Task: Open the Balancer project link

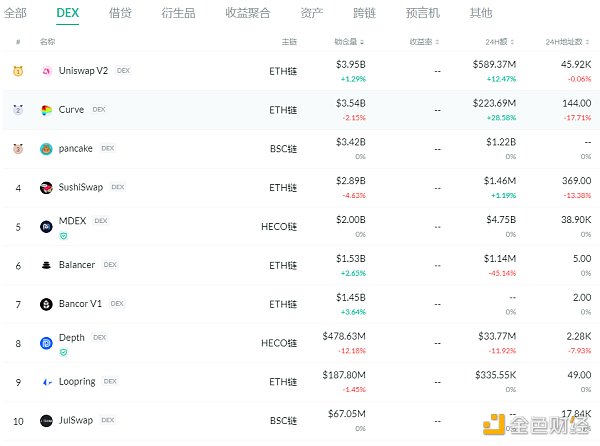Action: (x=77, y=265)
